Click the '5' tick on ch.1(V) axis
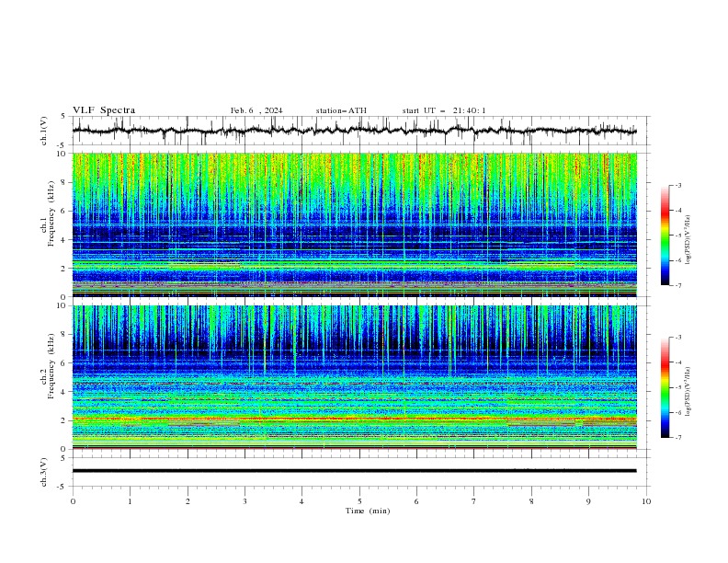 (x=64, y=116)
